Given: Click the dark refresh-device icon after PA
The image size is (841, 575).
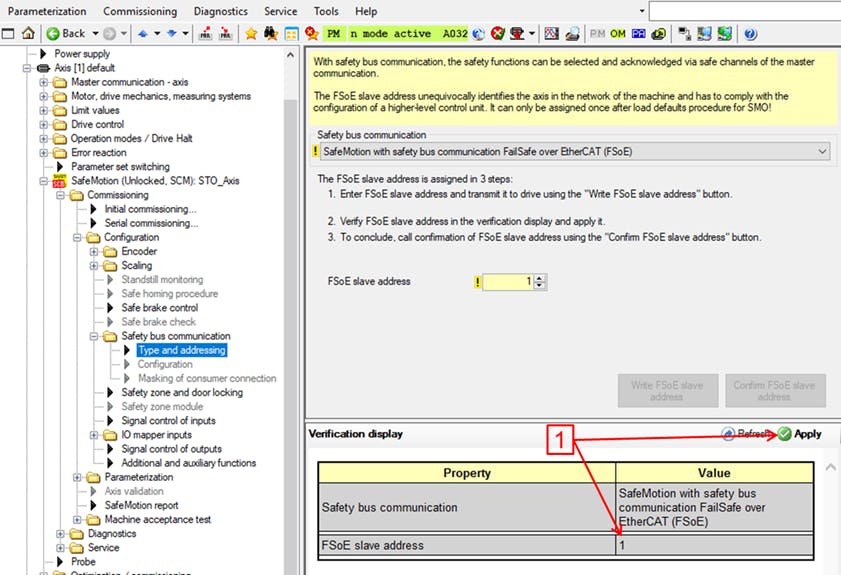Looking at the screenshot, I should point(659,34).
